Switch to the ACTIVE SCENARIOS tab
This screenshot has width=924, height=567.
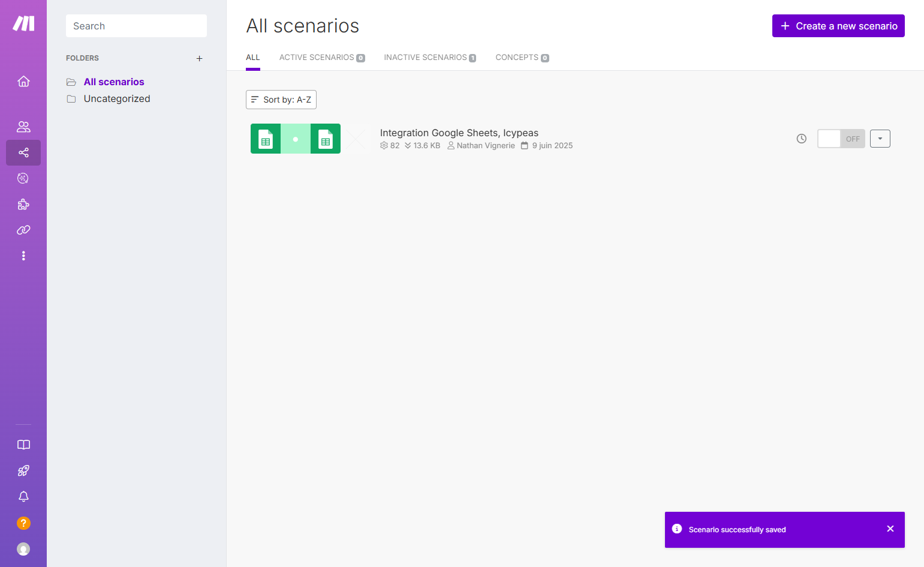coord(322,58)
